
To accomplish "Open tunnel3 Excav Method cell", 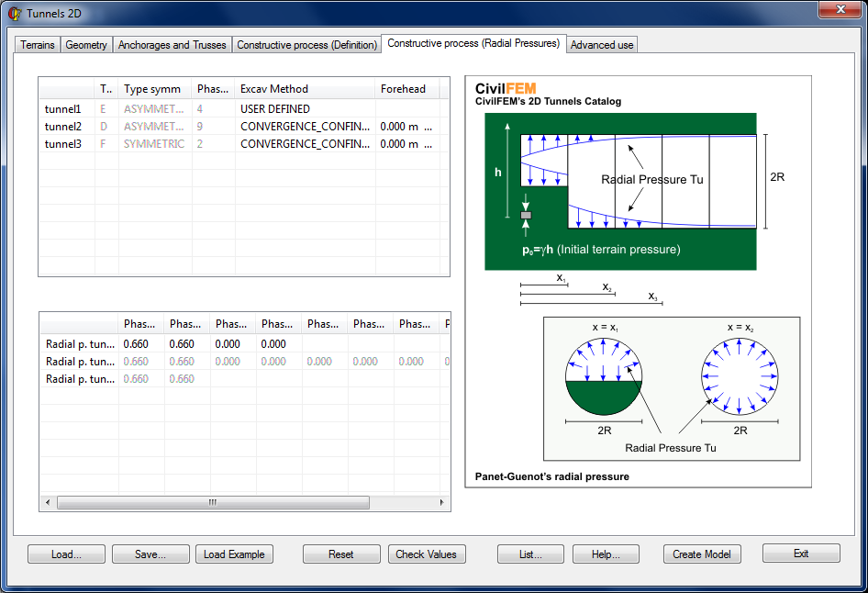I will [x=305, y=144].
